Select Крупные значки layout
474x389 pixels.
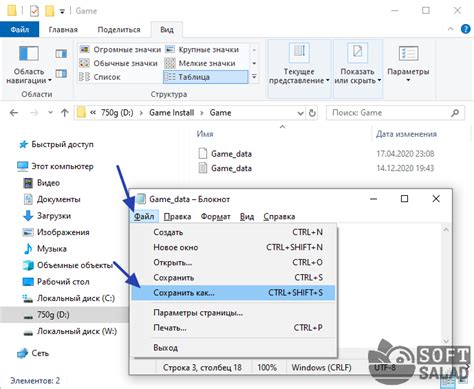point(203,50)
